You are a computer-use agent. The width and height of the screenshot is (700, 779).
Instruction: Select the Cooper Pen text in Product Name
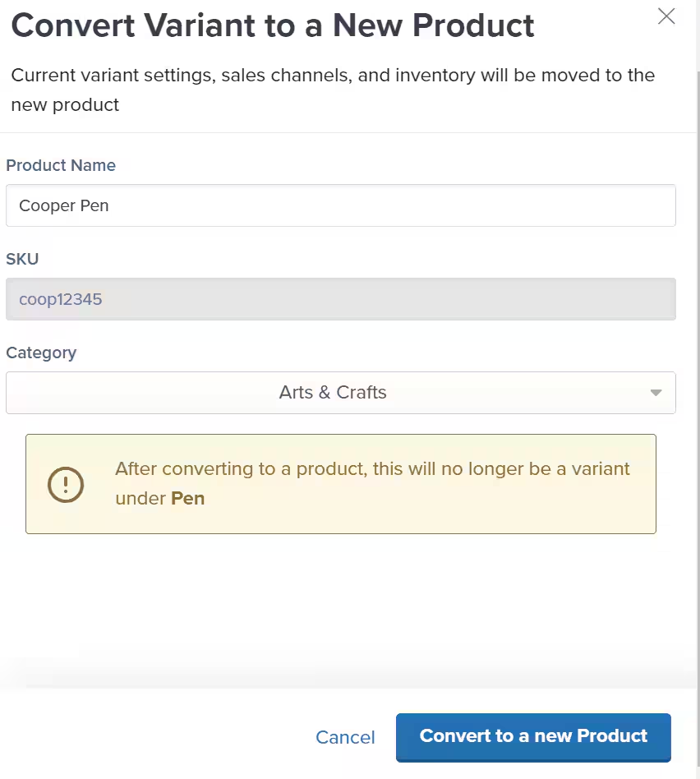pos(63,205)
